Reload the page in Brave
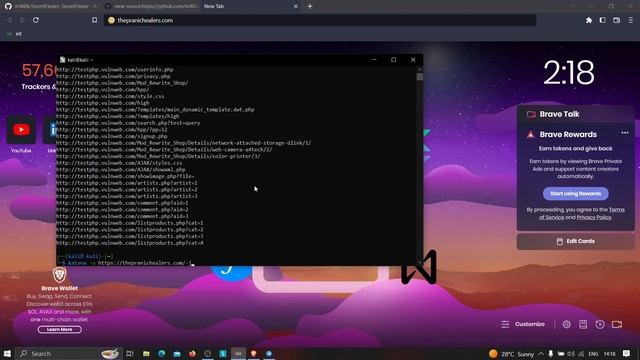Screen dimensions: 640x360 [x=36, y=20]
